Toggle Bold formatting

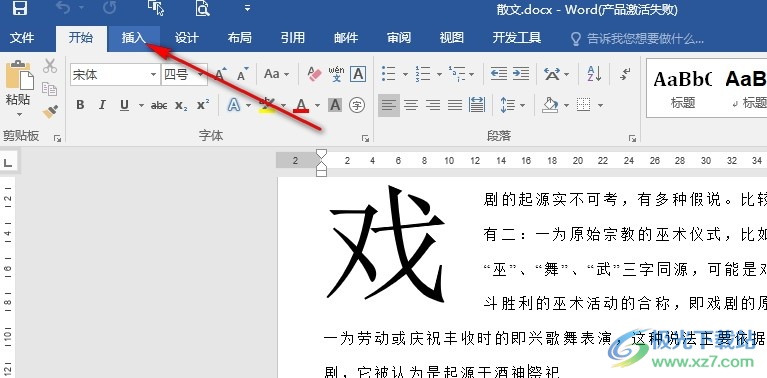click(80, 105)
